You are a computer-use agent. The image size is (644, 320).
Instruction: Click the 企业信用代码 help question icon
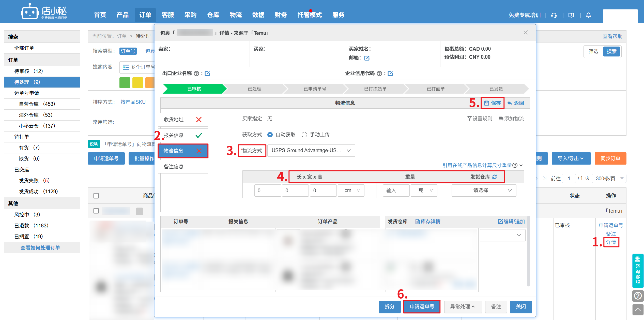coord(379,74)
